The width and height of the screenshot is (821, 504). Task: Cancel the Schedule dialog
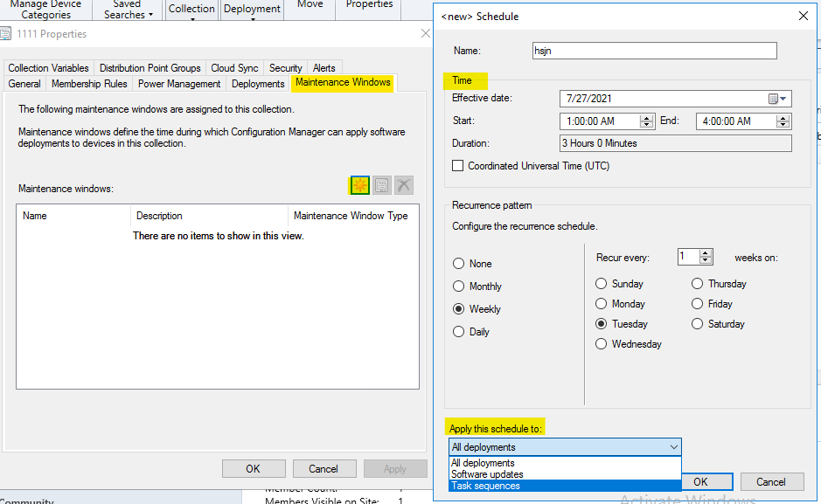coord(770,481)
